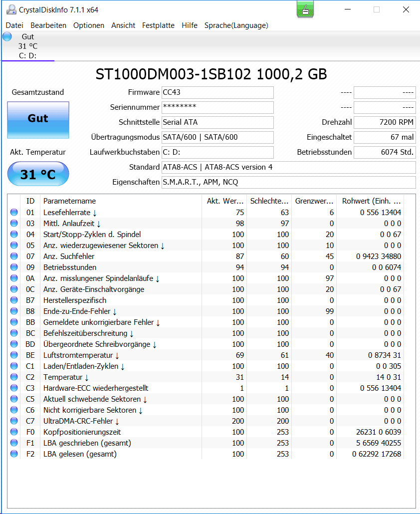Image resolution: width=420 pixels, height=514 pixels.
Task: Click raw value '0 9423 34880'
Action: (379, 257)
